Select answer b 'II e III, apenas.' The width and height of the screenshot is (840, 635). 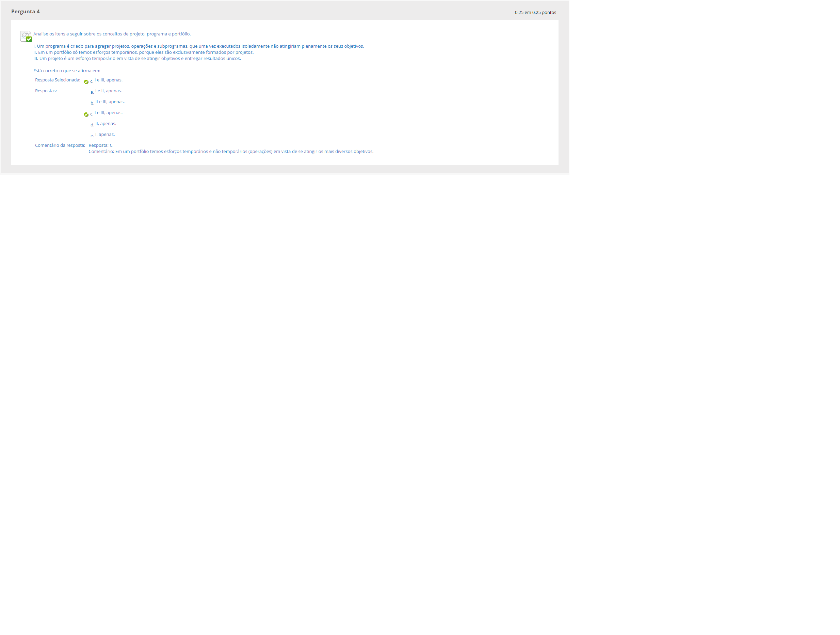(x=110, y=102)
